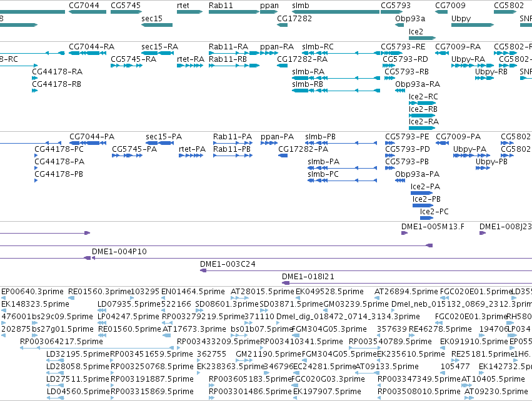532x401 pixels.
Task: Click transcript Rab11-RB
Action: 234,66
